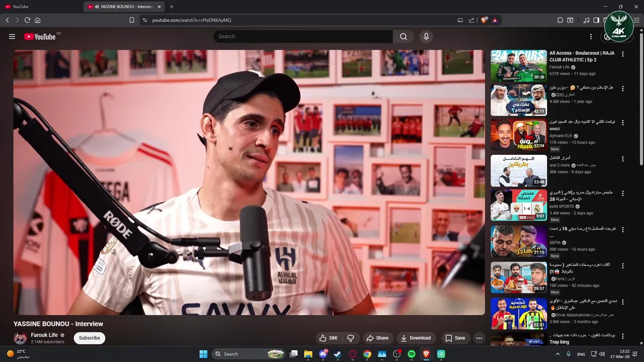Open All Access Boulacsout RAJA title
The height and width of the screenshot is (362, 644).
(582, 56)
